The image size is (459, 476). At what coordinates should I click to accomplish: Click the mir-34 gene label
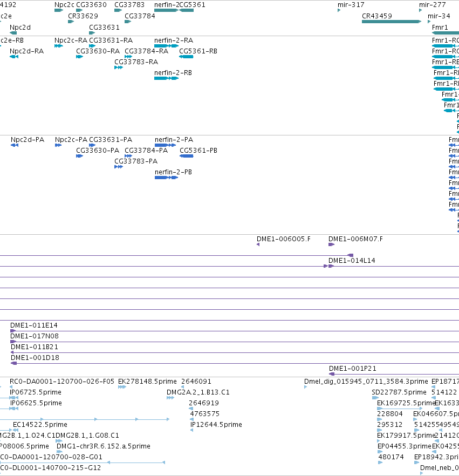pos(439,16)
